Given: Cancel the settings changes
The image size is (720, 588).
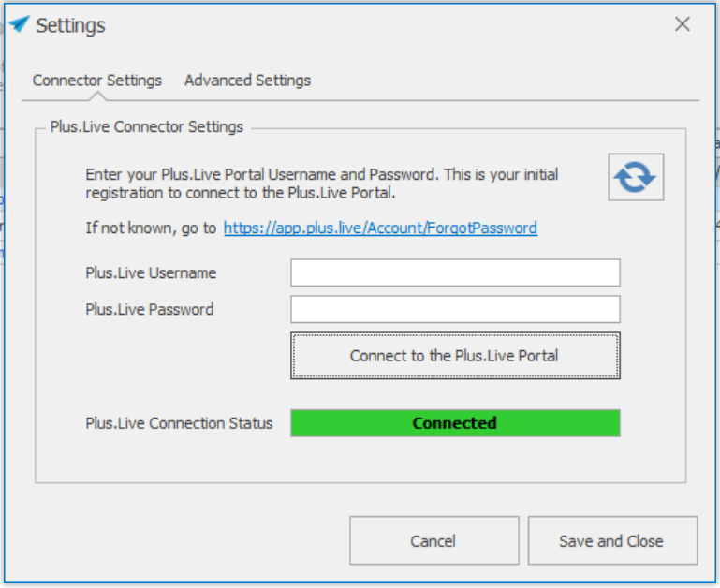Looking at the screenshot, I should pyautogui.click(x=433, y=540).
